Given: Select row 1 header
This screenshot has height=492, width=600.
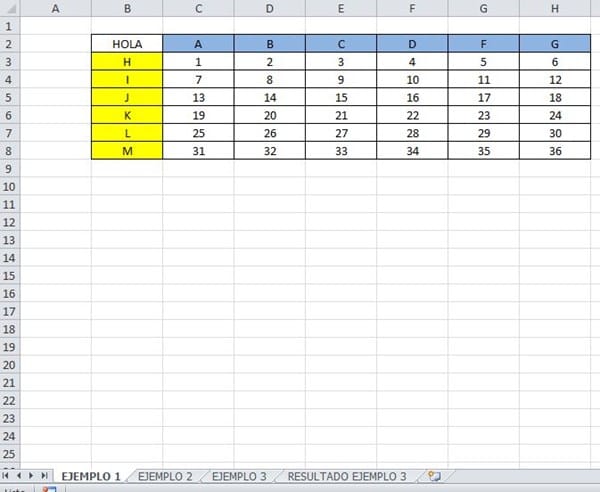Looking at the screenshot, I should point(10,26).
